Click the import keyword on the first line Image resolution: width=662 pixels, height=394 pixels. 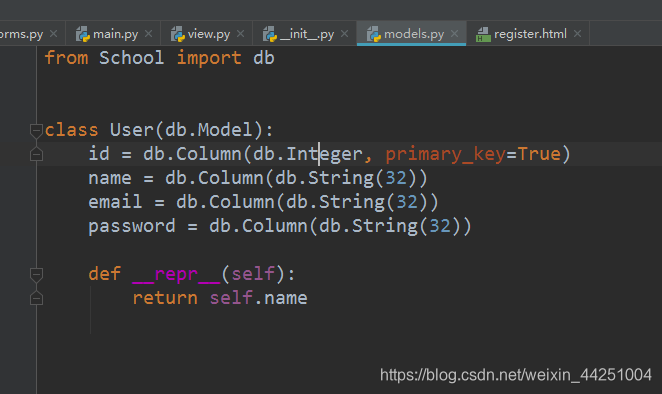click(209, 58)
